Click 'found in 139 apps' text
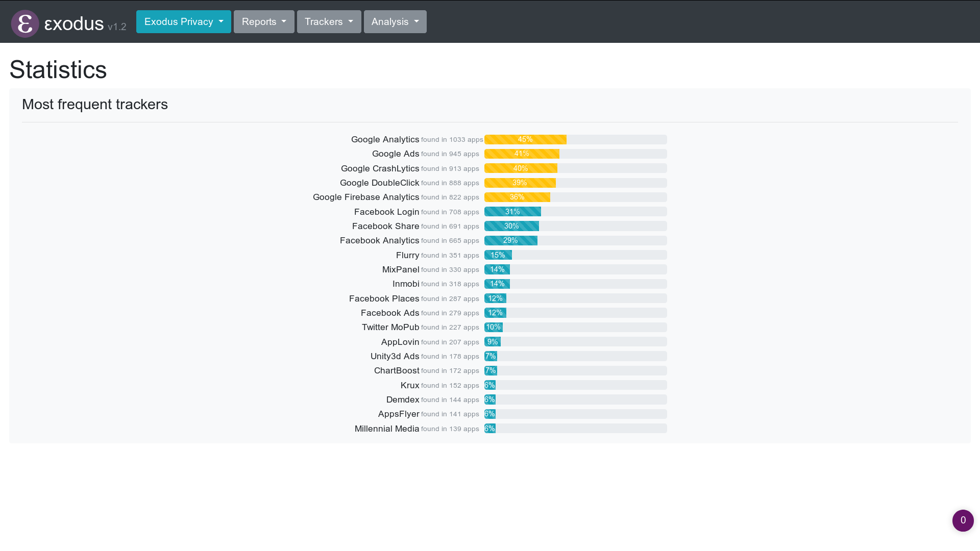Image resolution: width=980 pixels, height=551 pixels. point(450,429)
